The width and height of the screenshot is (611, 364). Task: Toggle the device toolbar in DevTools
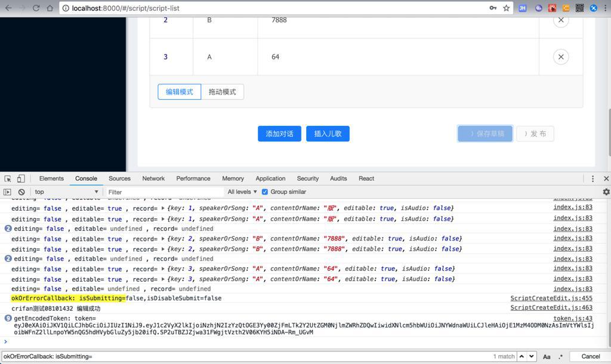coord(21,178)
